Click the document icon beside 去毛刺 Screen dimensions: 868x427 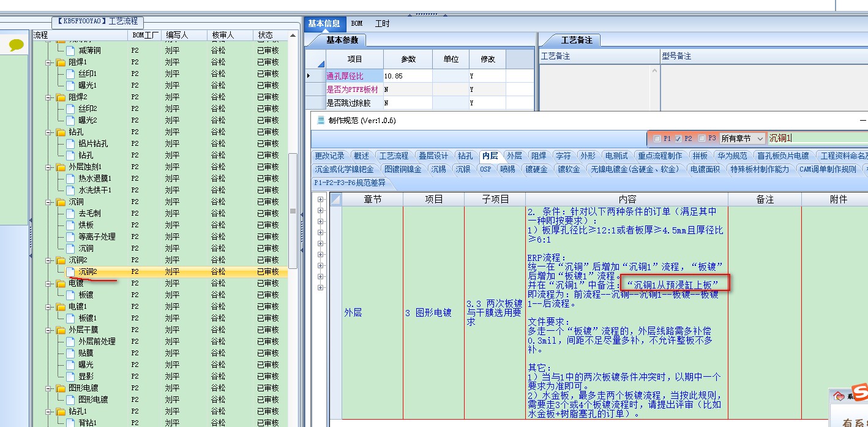pos(70,213)
